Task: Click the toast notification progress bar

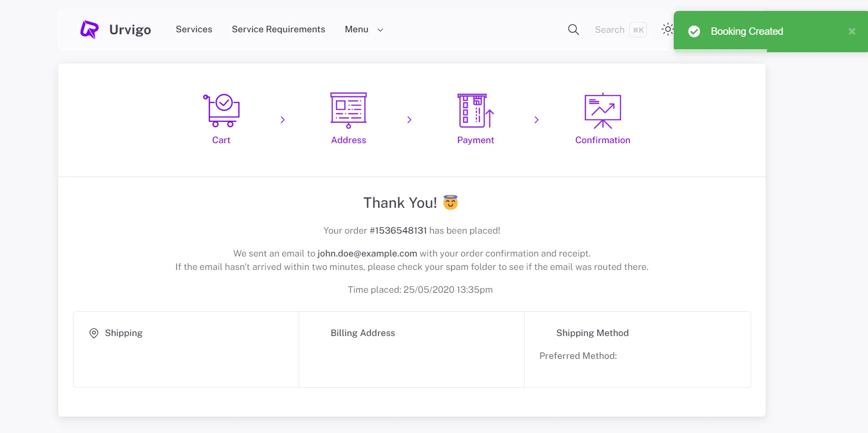Action: click(720, 51)
